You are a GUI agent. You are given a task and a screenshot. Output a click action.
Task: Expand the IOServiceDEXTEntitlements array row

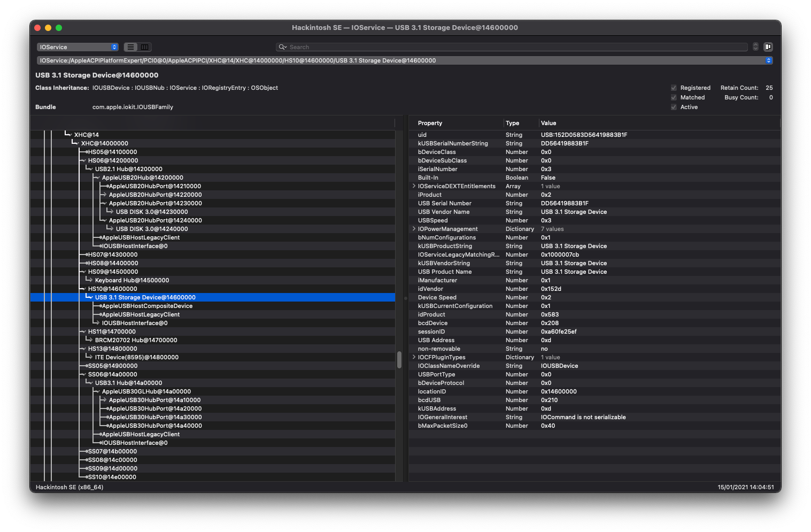click(x=414, y=186)
